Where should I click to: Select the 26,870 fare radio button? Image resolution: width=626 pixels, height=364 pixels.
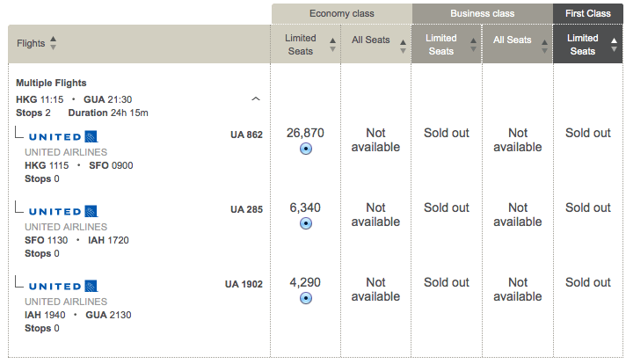[306, 149]
